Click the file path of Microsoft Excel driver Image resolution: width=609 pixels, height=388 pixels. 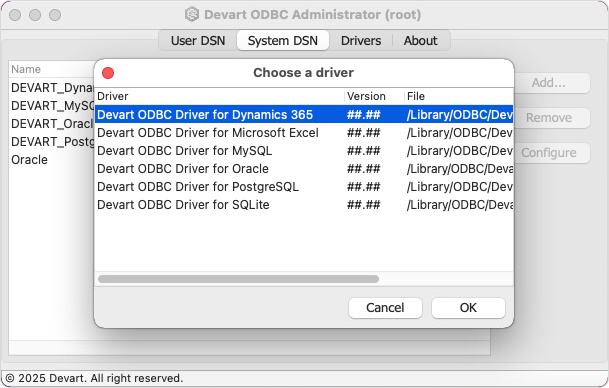pyautogui.click(x=459, y=133)
